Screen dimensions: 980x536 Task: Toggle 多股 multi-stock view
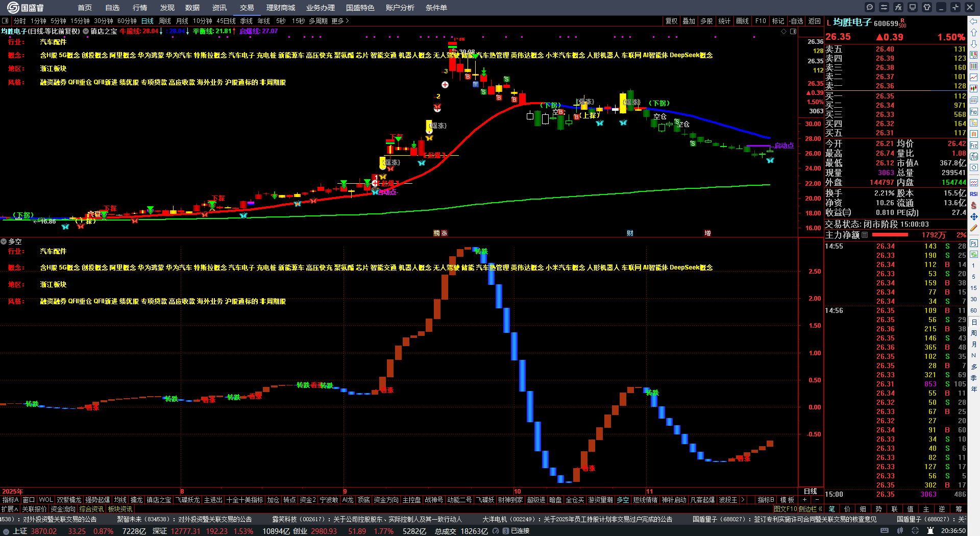point(706,21)
